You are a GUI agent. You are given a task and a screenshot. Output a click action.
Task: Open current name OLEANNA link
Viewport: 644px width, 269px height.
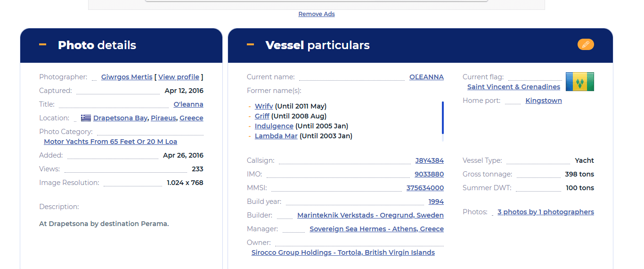[426, 77]
